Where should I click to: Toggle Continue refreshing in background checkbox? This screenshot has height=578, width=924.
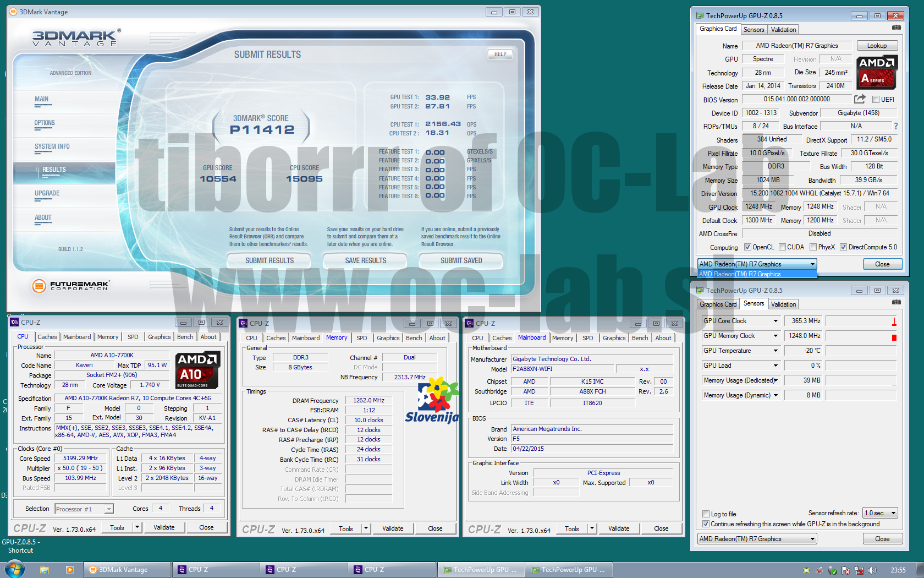click(x=706, y=524)
